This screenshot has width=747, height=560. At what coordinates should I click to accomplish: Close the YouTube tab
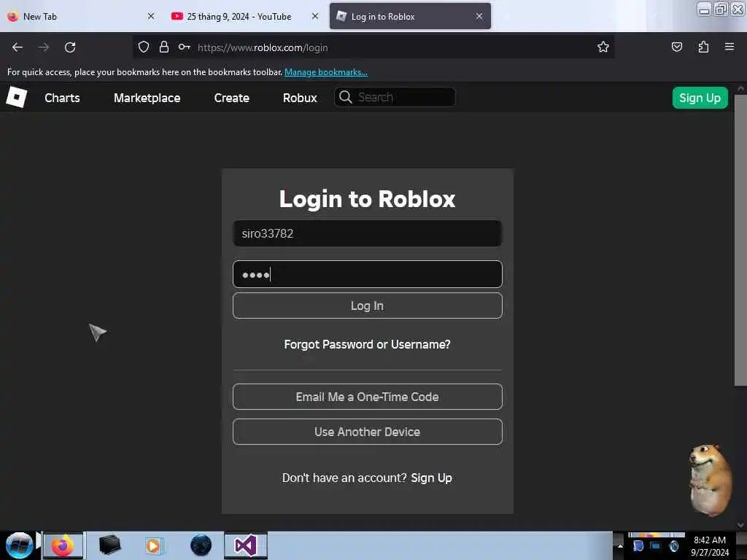coord(315,16)
